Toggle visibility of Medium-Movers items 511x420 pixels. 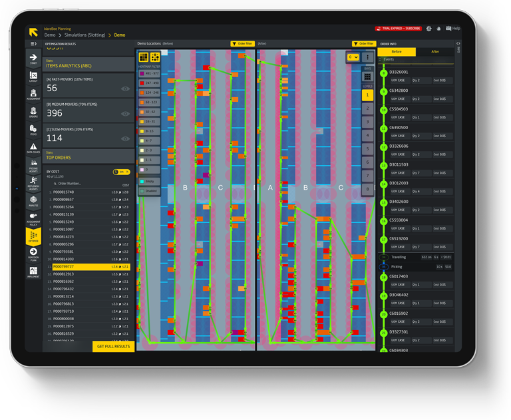(125, 114)
